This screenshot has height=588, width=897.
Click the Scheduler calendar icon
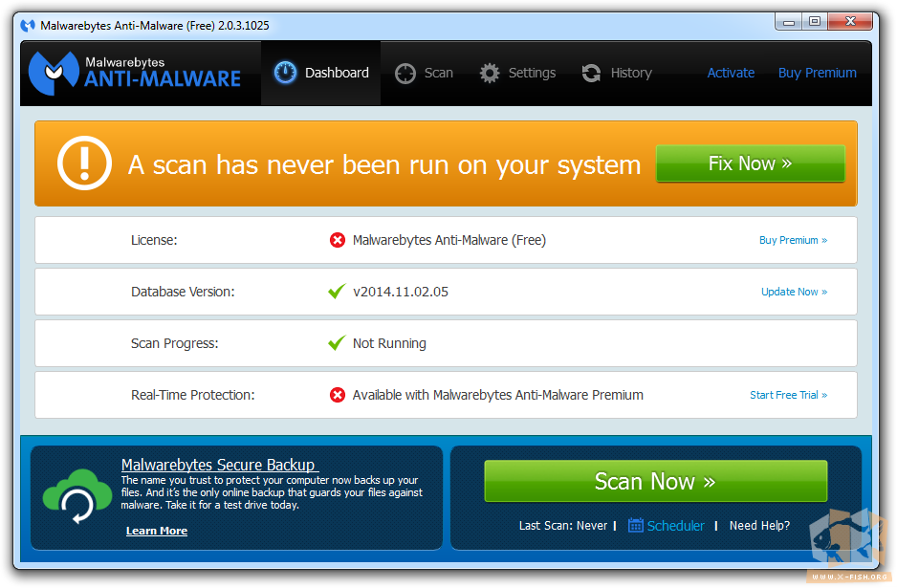click(x=636, y=525)
